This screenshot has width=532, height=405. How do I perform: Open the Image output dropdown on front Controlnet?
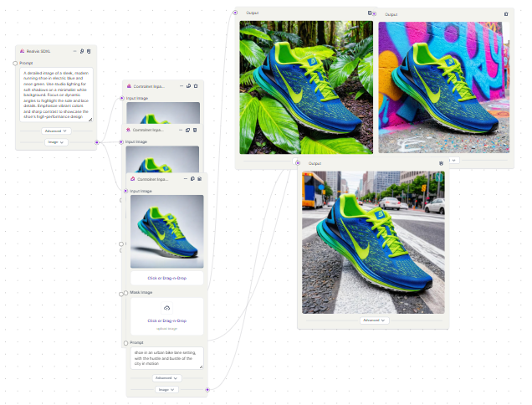[x=166, y=389]
